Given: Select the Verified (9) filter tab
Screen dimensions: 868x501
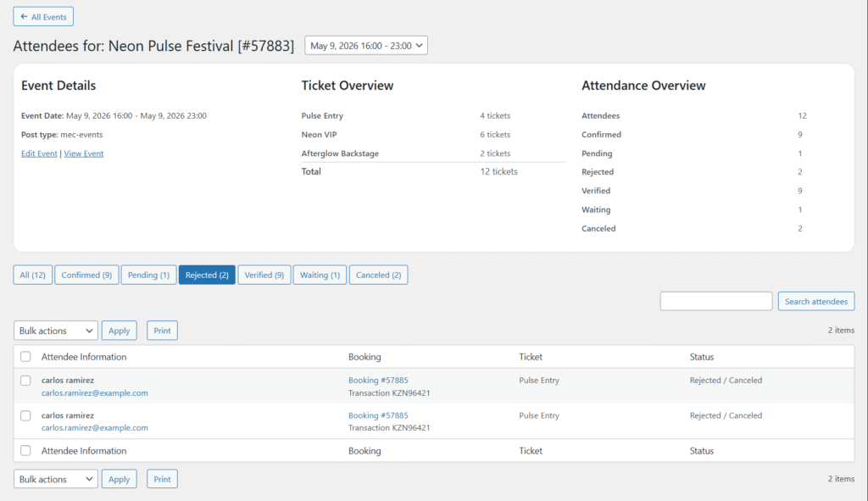Looking at the screenshot, I should tap(264, 275).
